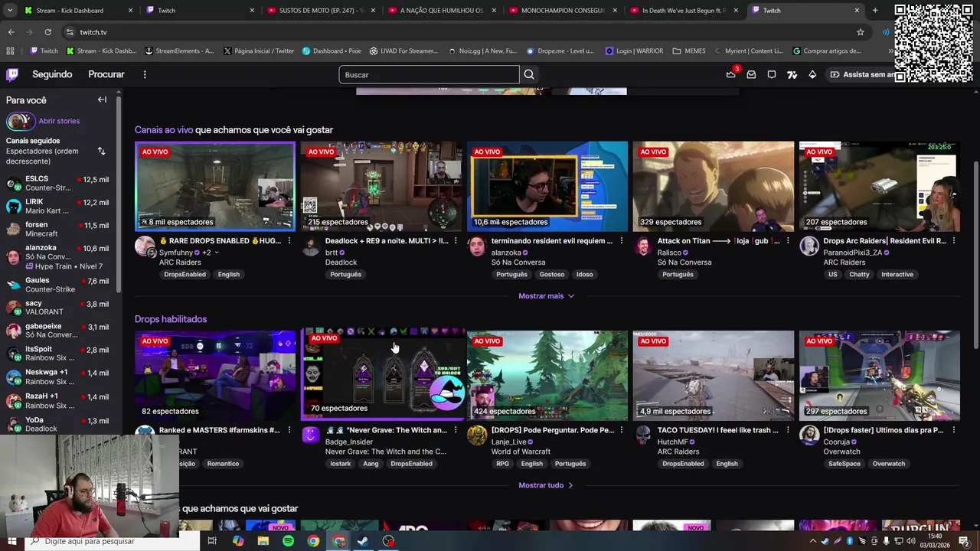
Task: Open Symfuhny channel avatar
Action: tap(145, 246)
